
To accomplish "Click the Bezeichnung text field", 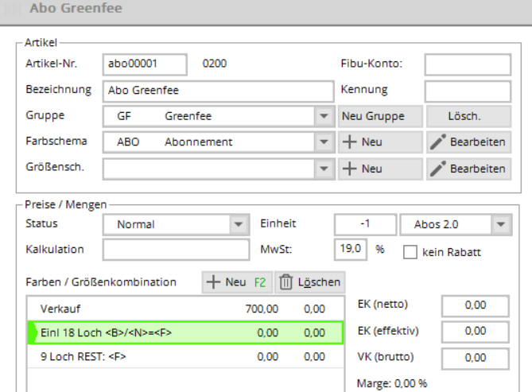I will 218,91.
